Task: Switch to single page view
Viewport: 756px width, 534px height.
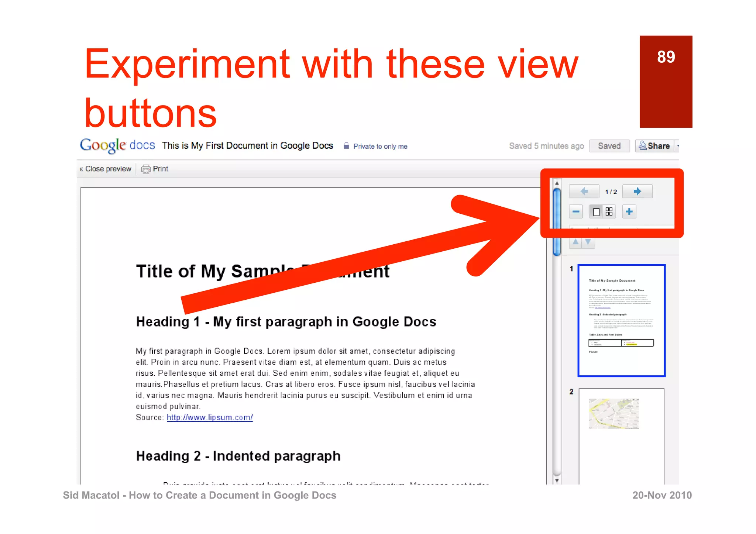Action: [x=596, y=212]
